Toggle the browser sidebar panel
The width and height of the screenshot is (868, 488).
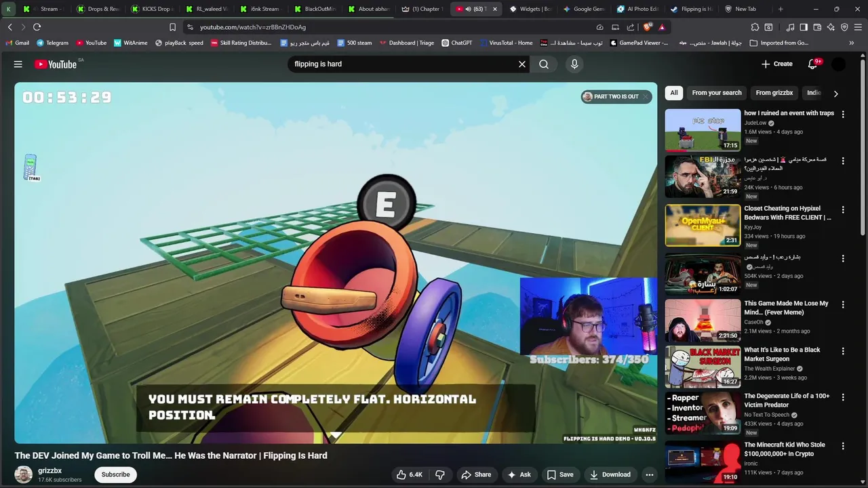tap(804, 27)
